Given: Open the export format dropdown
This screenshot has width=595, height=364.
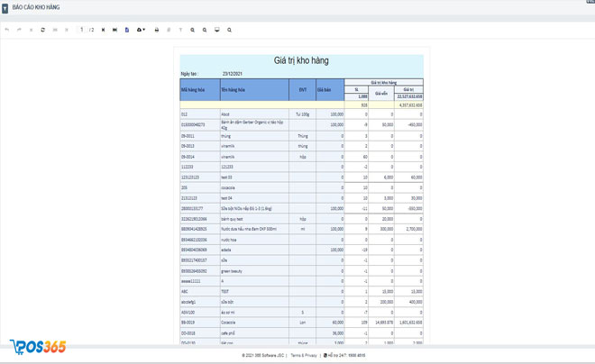Looking at the screenshot, I should point(141,30).
